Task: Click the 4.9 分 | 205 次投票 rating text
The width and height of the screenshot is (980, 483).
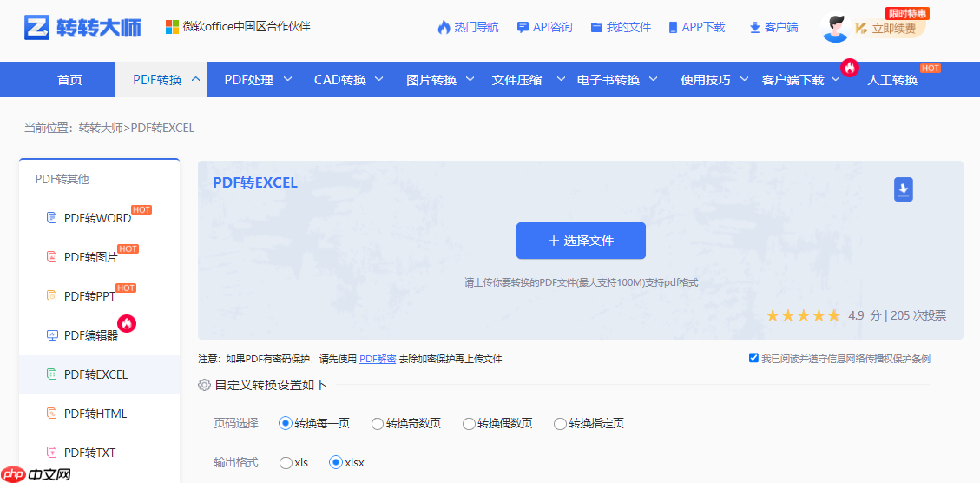Action: point(897,315)
